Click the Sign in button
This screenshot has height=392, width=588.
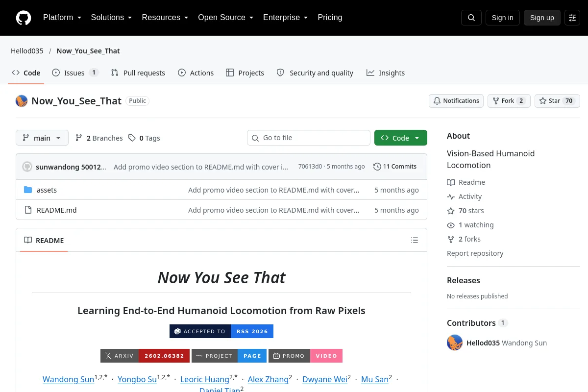[502, 18]
